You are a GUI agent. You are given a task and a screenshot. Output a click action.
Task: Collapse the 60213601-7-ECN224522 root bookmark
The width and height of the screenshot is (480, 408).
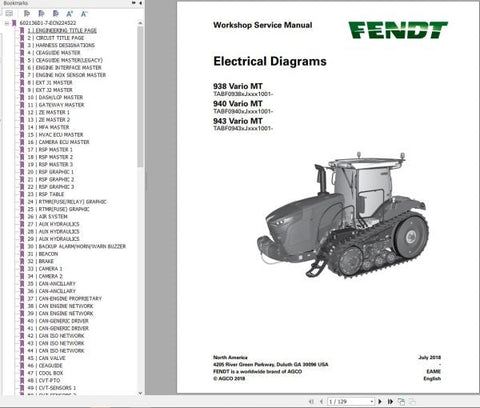[x=7, y=23]
